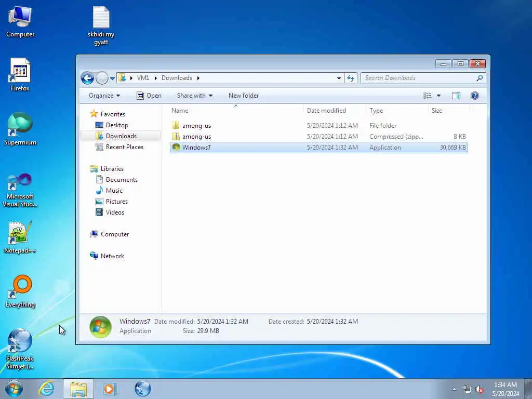
Task: Select Network in the navigation pane
Action: coord(107,256)
